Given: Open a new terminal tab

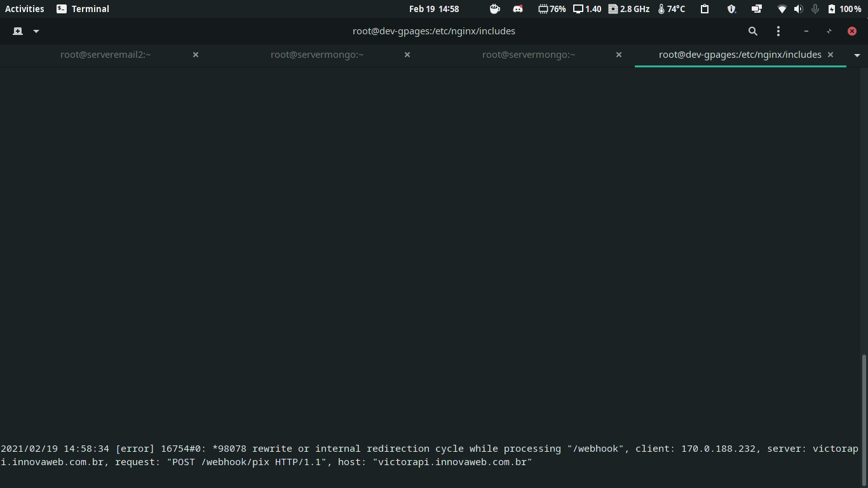Looking at the screenshot, I should (x=18, y=31).
